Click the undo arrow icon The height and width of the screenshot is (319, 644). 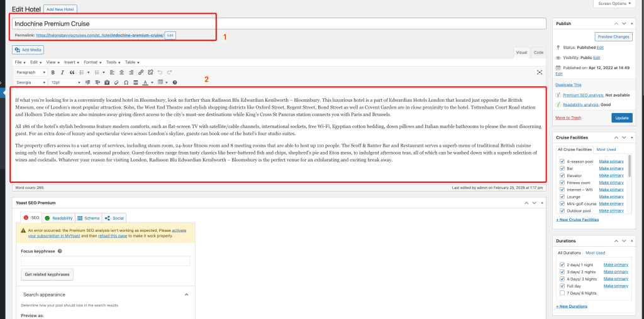click(x=160, y=73)
